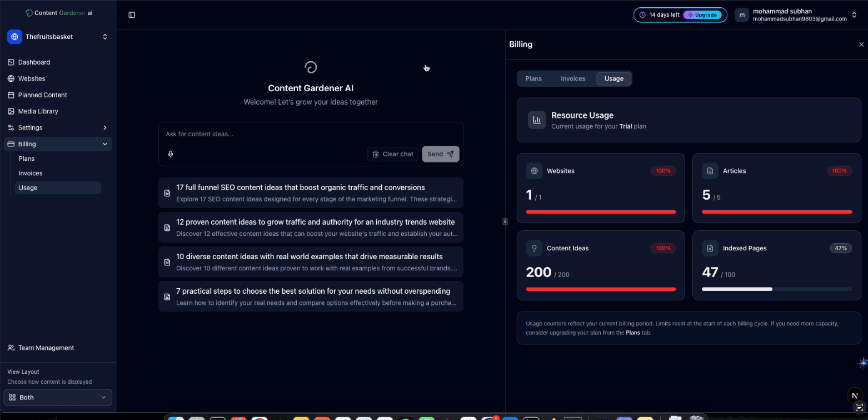
Task: Click the microphone icon in the chat box
Action: click(x=171, y=154)
